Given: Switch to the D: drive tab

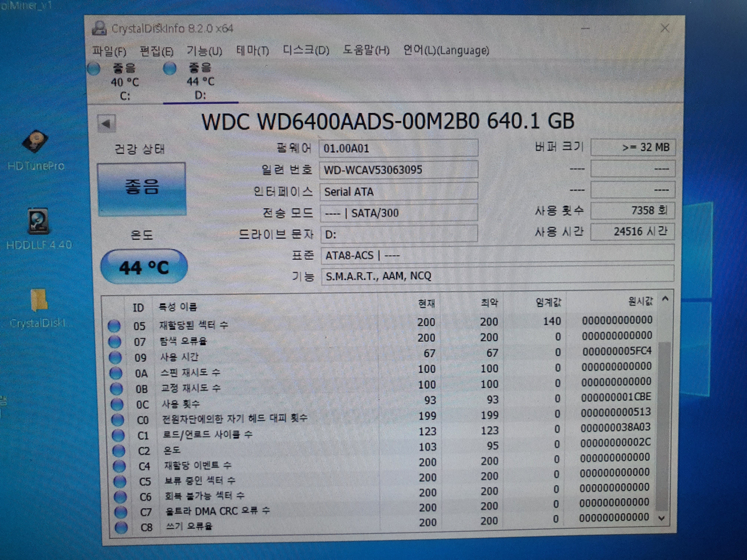Looking at the screenshot, I should point(201,82).
